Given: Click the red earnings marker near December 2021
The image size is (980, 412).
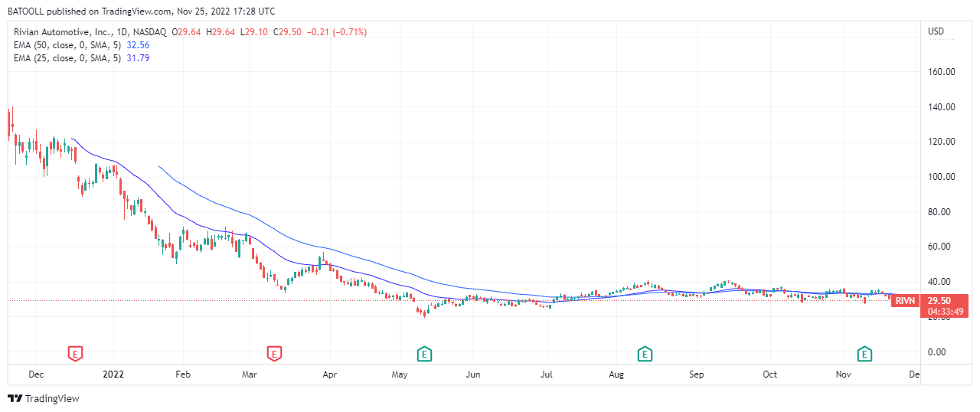Looking at the screenshot, I should 76,353.
